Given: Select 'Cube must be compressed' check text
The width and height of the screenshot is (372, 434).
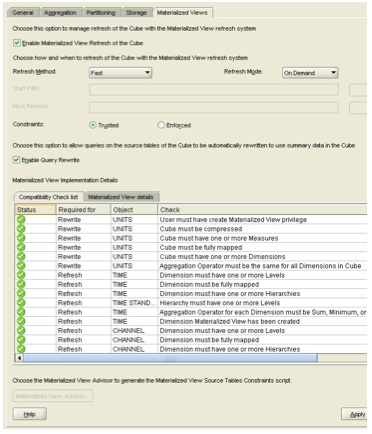Looking at the screenshot, I should pos(201,229).
